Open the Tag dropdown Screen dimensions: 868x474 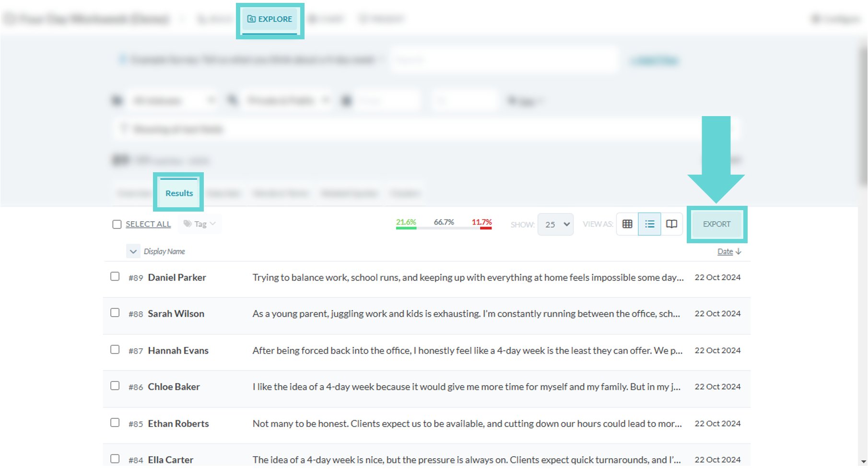click(x=200, y=224)
